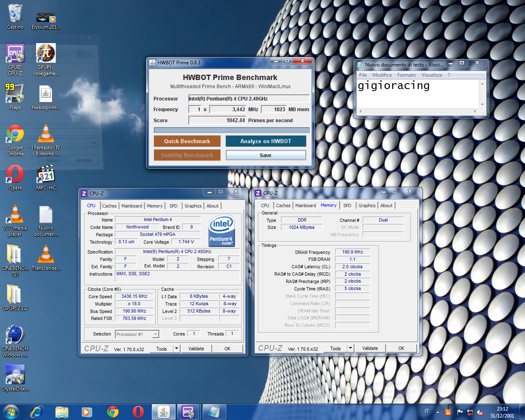Click Validate in the right CPU-Z window
This screenshot has height=420, width=525.
coord(370,348)
